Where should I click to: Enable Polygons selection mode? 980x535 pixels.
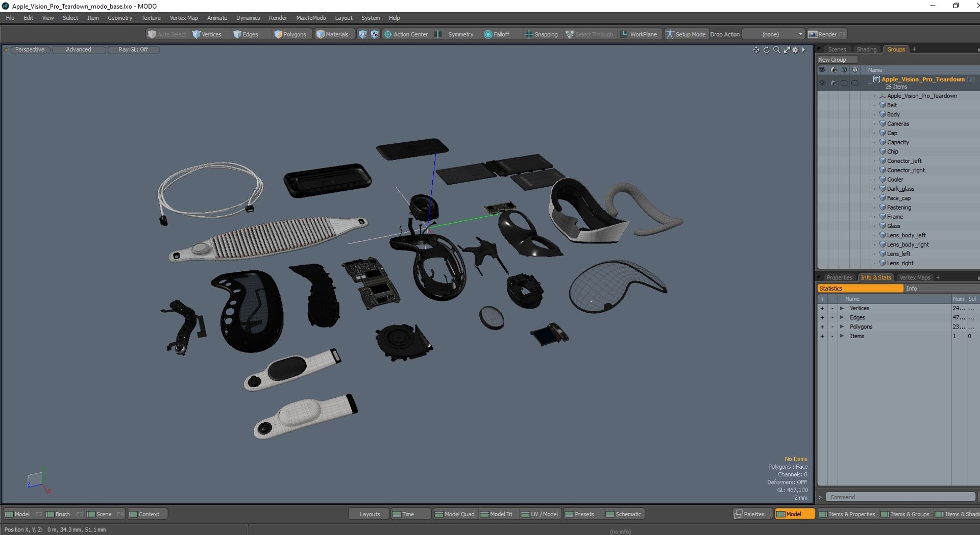[290, 34]
